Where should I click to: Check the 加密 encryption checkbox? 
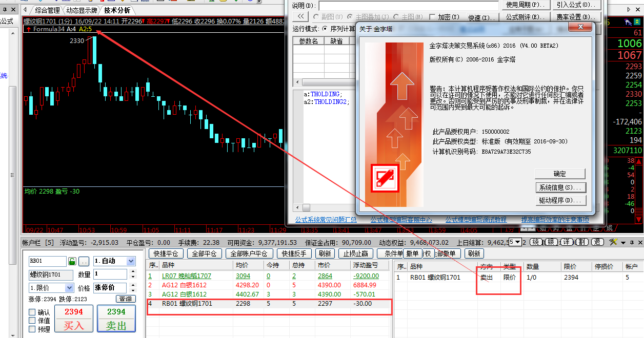(432, 17)
